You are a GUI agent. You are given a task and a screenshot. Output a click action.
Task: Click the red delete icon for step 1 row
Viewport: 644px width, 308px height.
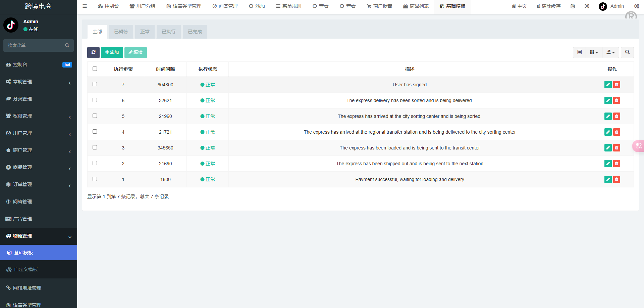pyautogui.click(x=616, y=179)
